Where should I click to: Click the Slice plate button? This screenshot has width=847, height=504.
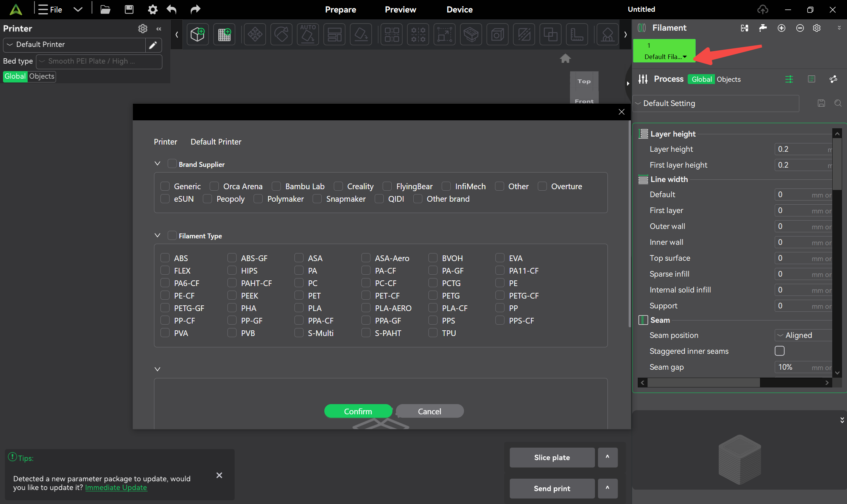[552, 457]
